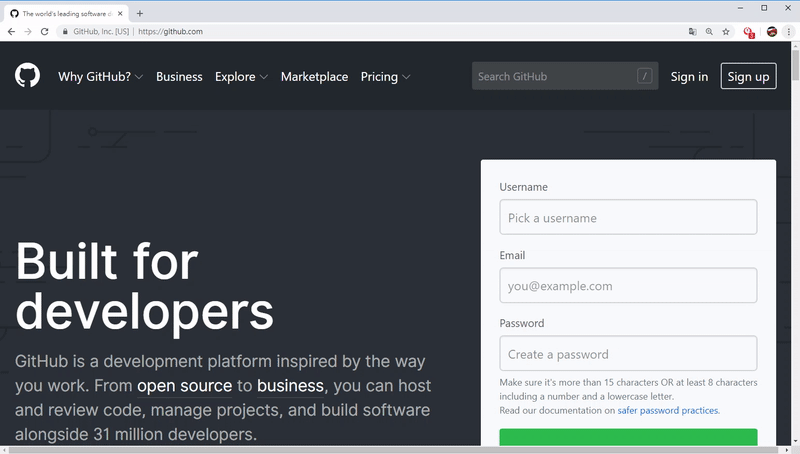Screen dimensions: 800x454
Task: Click the address bar URL
Action: pyautogui.click(x=170, y=32)
